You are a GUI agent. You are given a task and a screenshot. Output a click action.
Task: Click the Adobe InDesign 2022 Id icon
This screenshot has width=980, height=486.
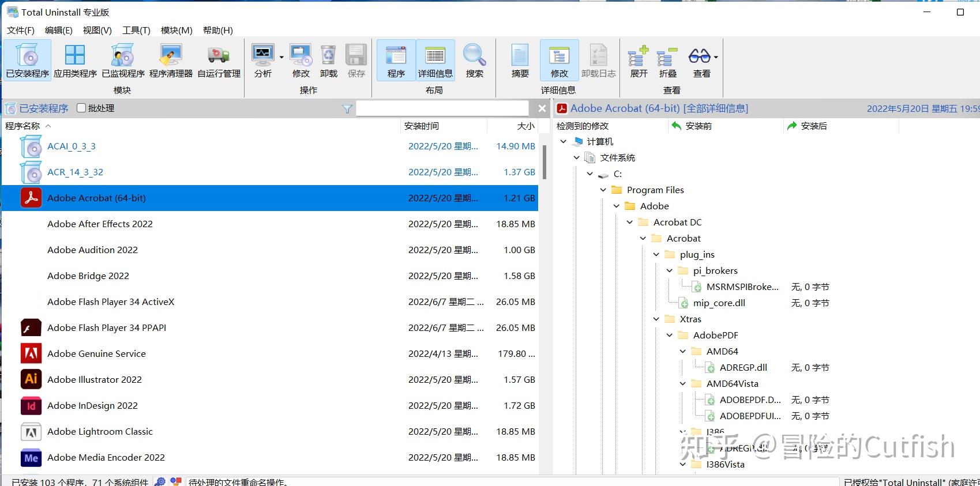click(31, 405)
